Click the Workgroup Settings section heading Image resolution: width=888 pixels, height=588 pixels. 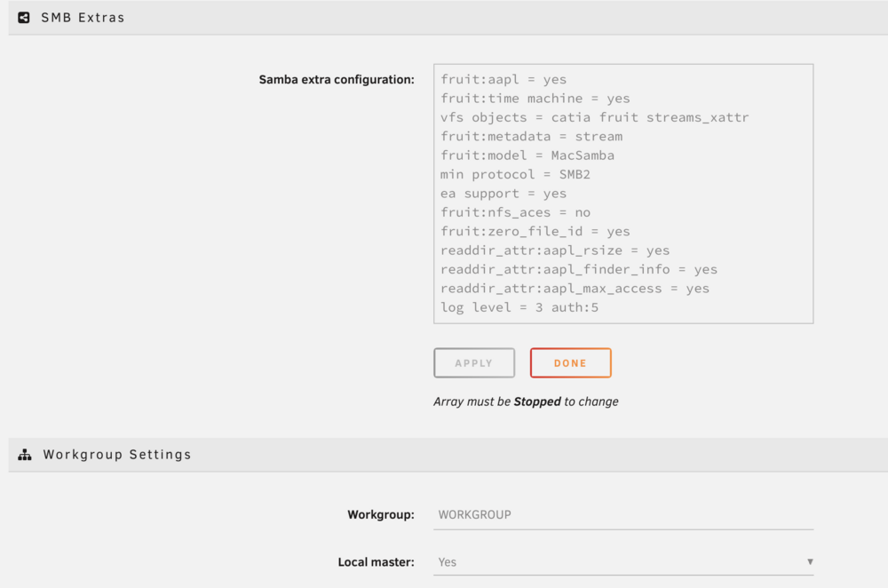(x=117, y=454)
